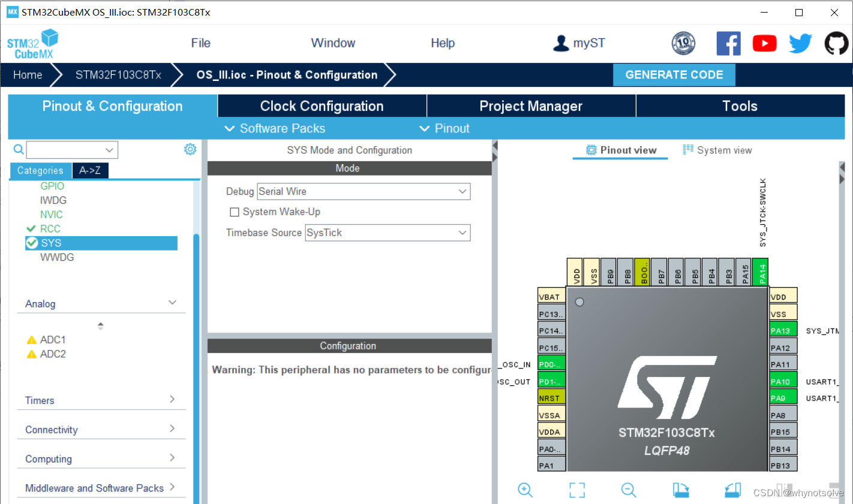
Task: Open the GitHub icon
Action: tap(836, 43)
